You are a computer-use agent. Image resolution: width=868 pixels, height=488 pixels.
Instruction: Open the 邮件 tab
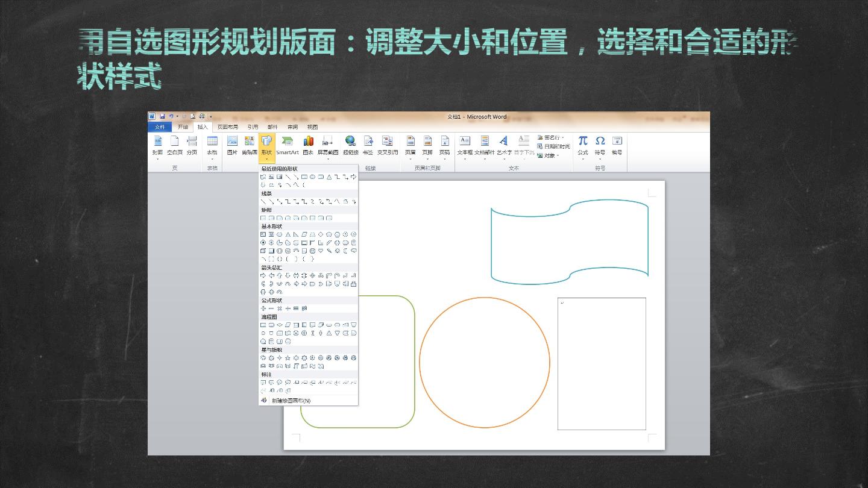272,127
